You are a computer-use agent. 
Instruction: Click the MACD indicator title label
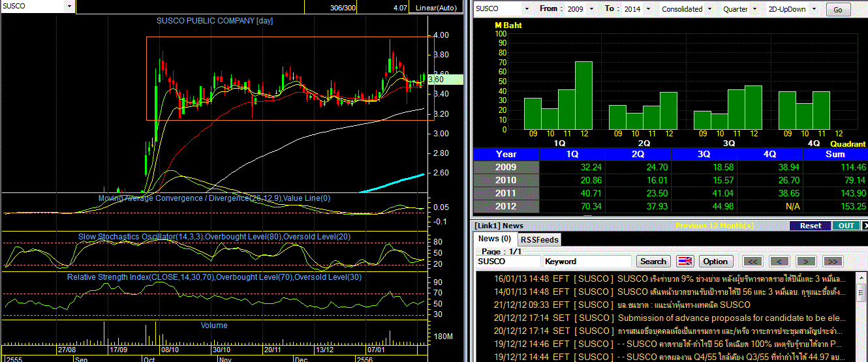pyautogui.click(x=215, y=198)
